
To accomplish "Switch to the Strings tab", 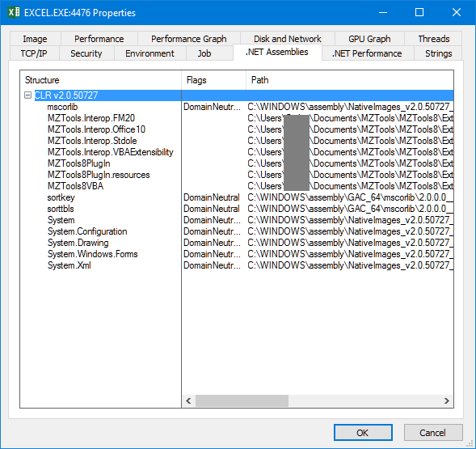I will point(438,53).
